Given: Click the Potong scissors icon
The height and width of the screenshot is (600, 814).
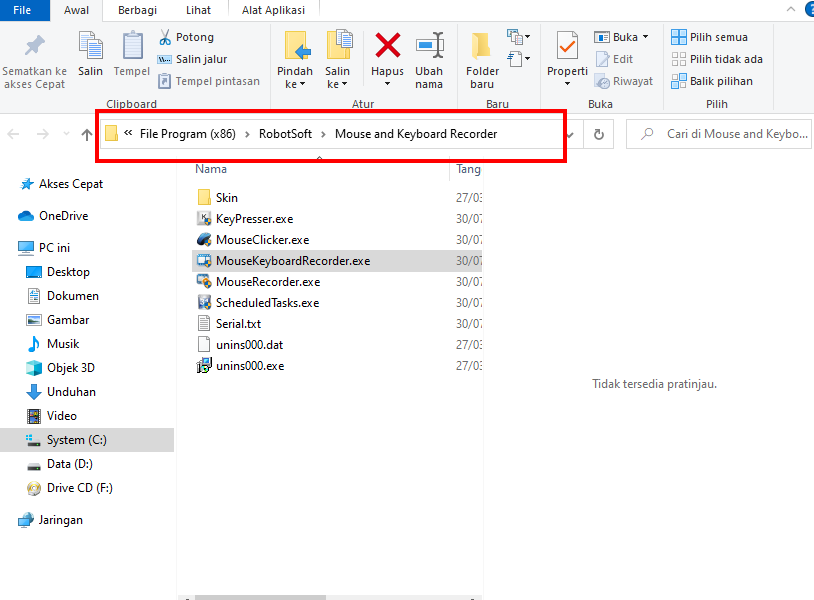Looking at the screenshot, I should click(x=165, y=37).
